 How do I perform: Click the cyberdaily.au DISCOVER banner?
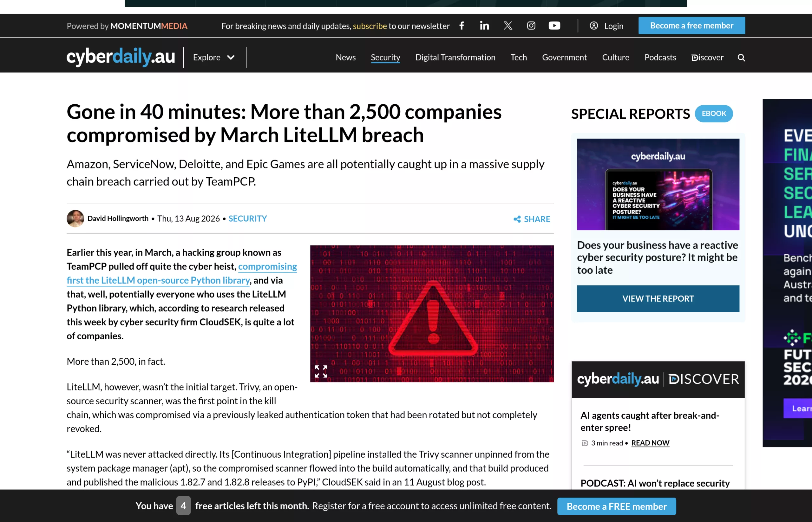(x=658, y=379)
